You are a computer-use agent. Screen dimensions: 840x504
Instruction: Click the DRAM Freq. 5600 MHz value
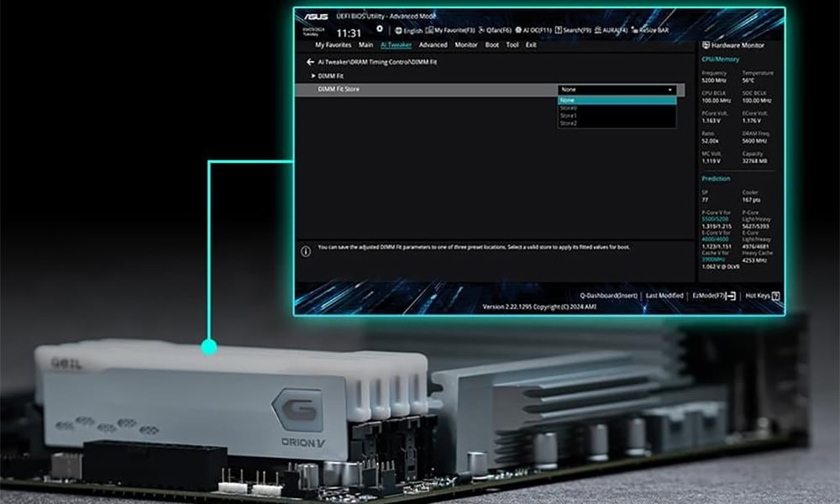pyautogui.click(x=755, y=141)
